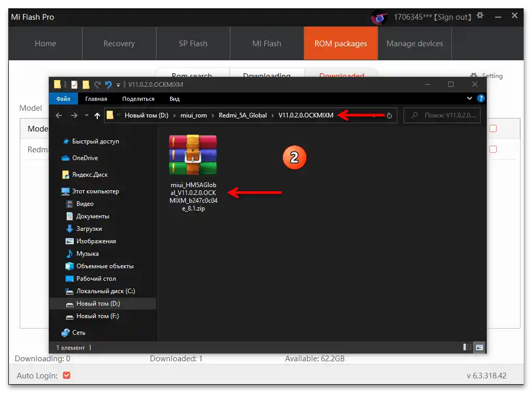This screenshot has width=532, height=393.
Task: Open Mi Flash Pro settings gear
Action: pos(480,16)
